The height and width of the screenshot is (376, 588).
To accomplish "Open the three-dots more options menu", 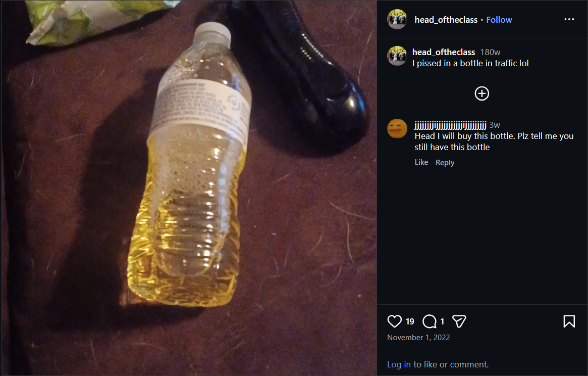I will pos(569,19).
